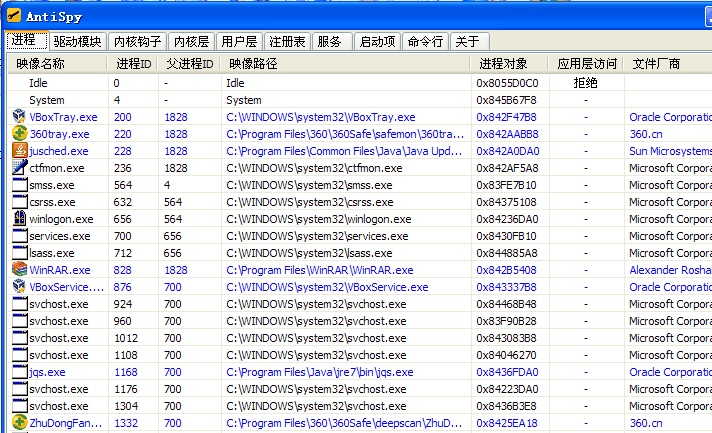Switch to the 注册表 tab
Screen dimensions: 712x433
[x=287, y=41]
